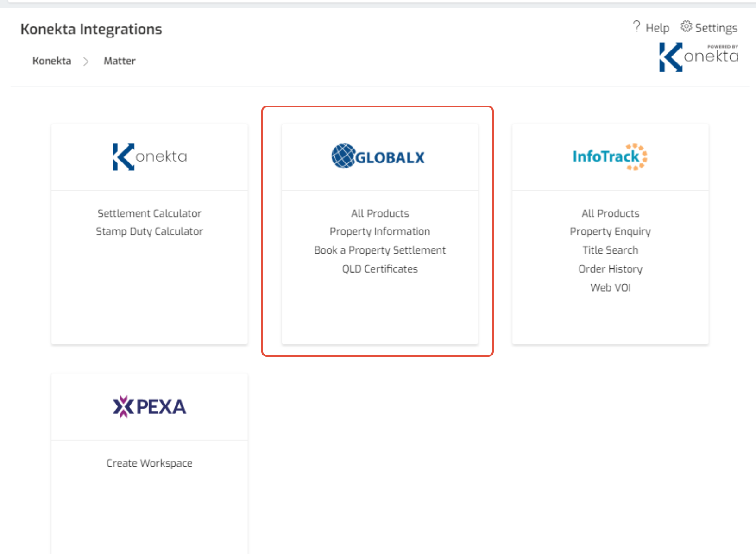Click the GlobalX logo
Screen dimensions: 756x554
click(x=378, y=156)
